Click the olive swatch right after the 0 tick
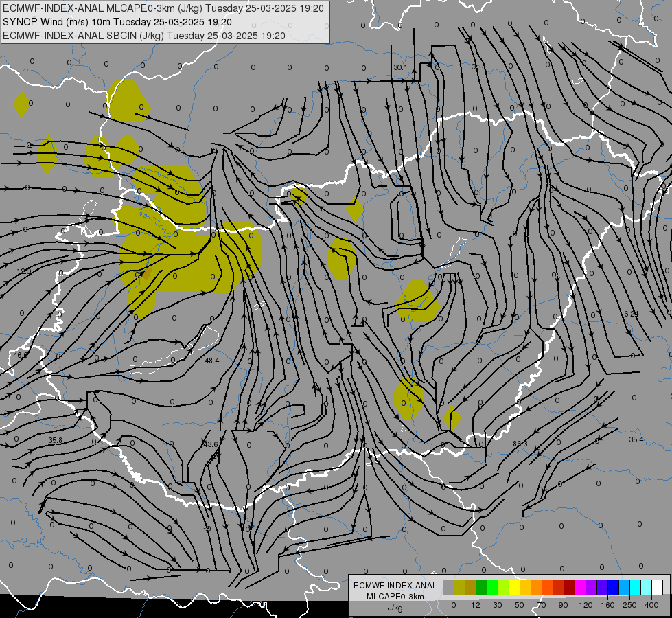Screen dimensions: 672x618 coord(459,588)
